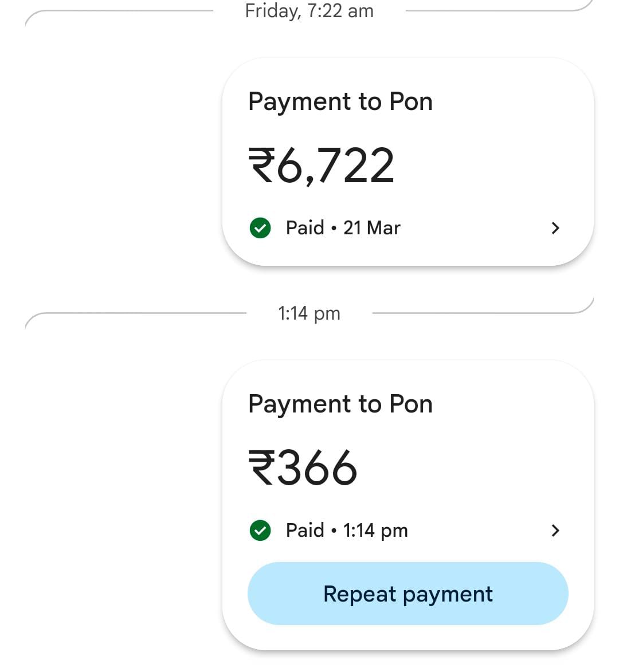619x672 pixels.
Task: Click the rupee symbol before 366
Action: click(261, 467)
